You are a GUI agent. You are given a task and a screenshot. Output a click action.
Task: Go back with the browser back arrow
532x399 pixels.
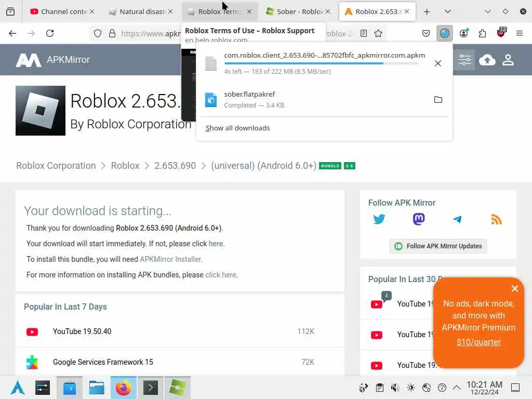click(12, 33)
